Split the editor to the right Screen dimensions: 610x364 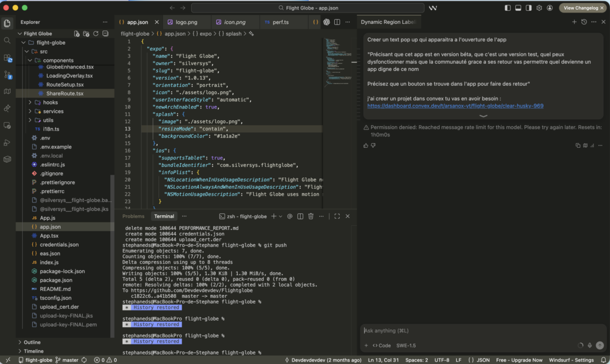337,22
